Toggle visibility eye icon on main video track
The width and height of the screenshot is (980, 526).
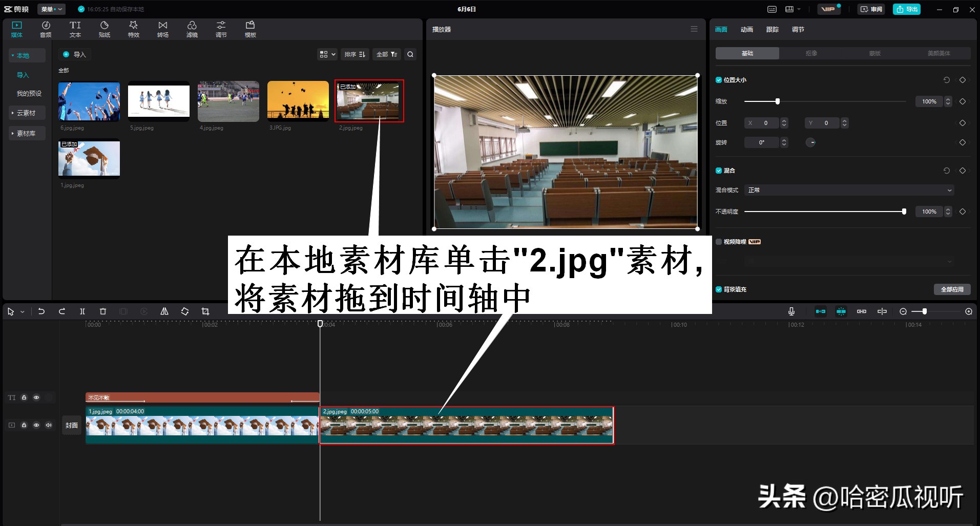36,425
